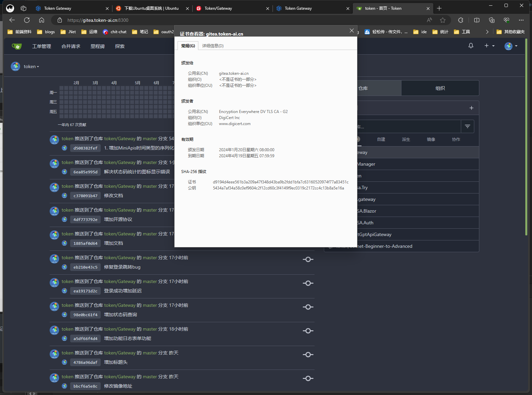This screenshot has height=395, width=532.
Task: Open new tab with plus button
Action: tap(439, 8)
